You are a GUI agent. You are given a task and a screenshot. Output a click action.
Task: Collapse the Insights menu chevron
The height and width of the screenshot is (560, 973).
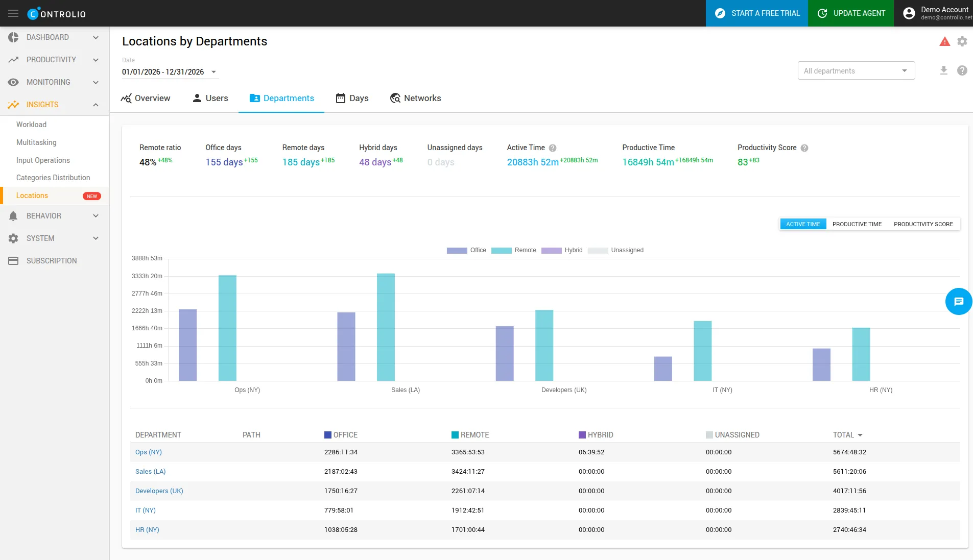click(96, 105)
